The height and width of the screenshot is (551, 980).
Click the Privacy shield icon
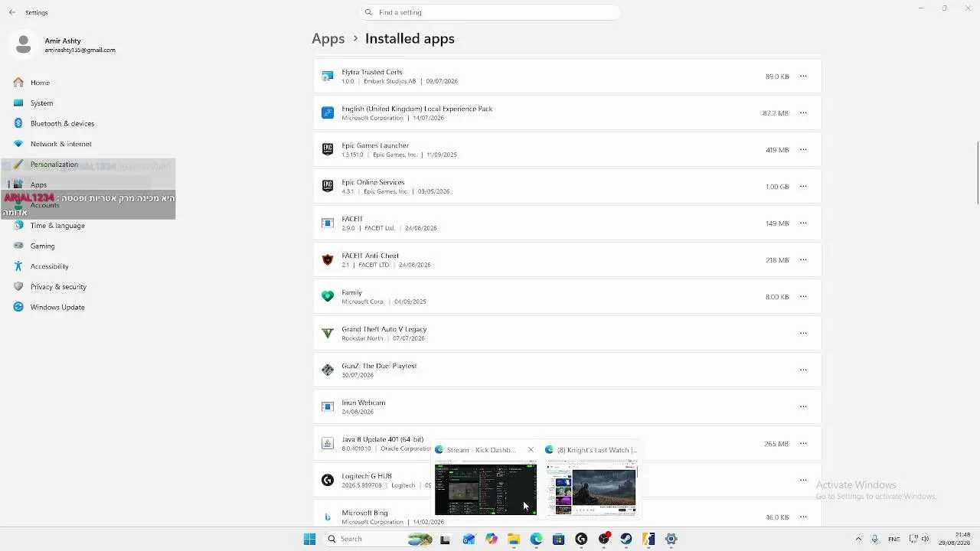(x=18, y=286)
